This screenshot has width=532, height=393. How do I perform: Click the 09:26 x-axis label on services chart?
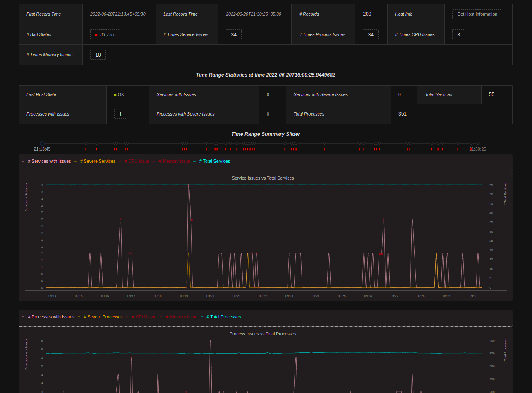point(368,296)
